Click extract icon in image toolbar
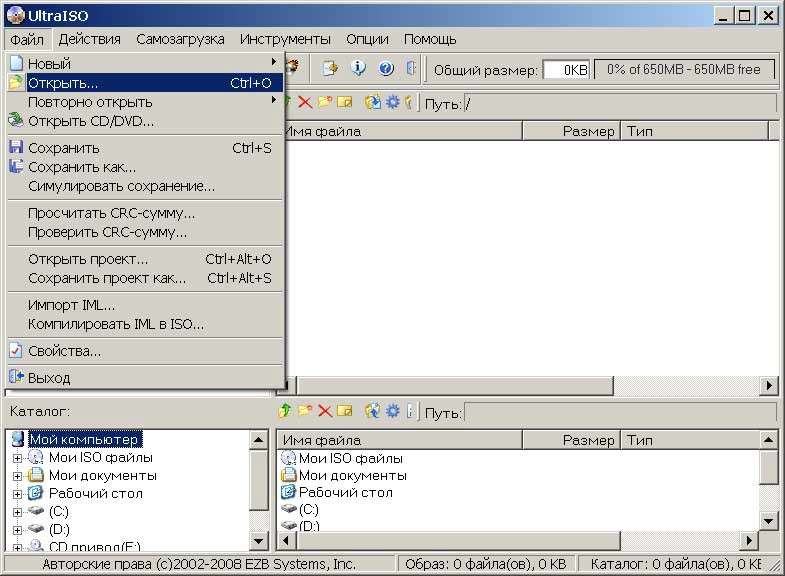 tap(372, 102)
